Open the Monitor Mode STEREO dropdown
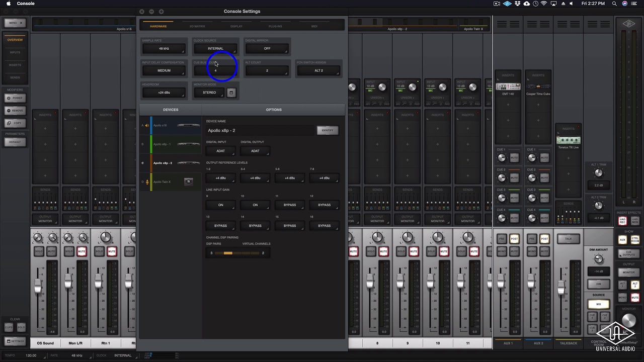Screen dimensions: 644x362 point(209,93)
